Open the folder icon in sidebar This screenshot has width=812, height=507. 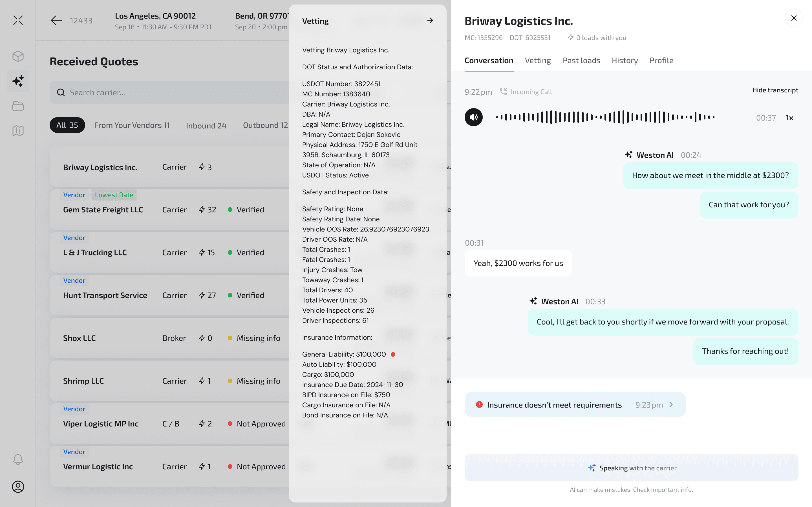(x=18, y=106)
